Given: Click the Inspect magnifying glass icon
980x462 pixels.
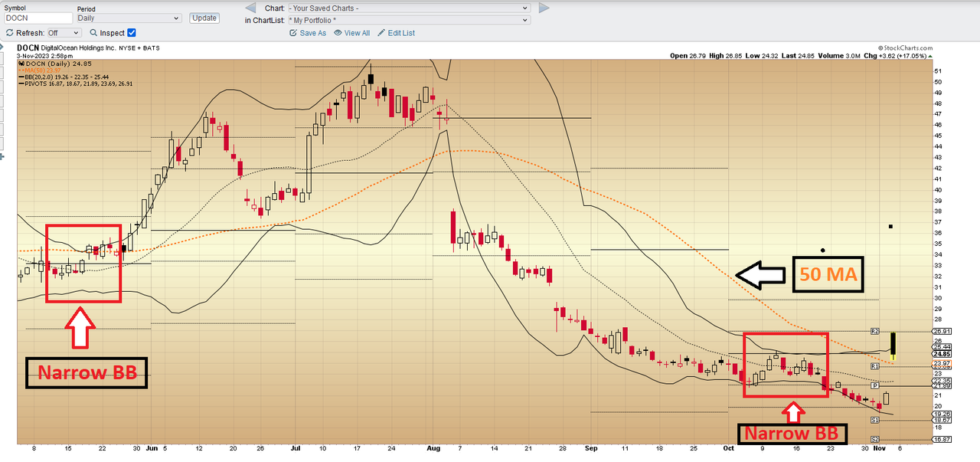Looking at the screenshot, I should [x=93, y=33].
